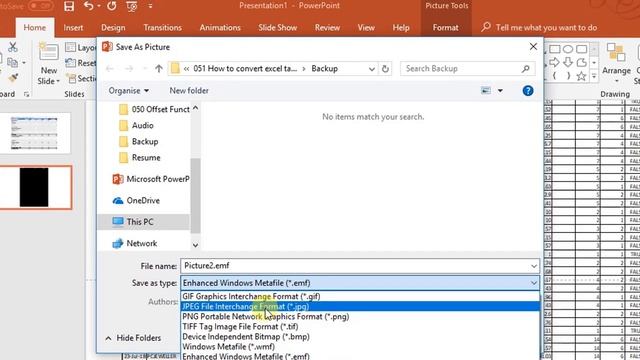Click the magnifier icon in Search Backup

point(525,69)
